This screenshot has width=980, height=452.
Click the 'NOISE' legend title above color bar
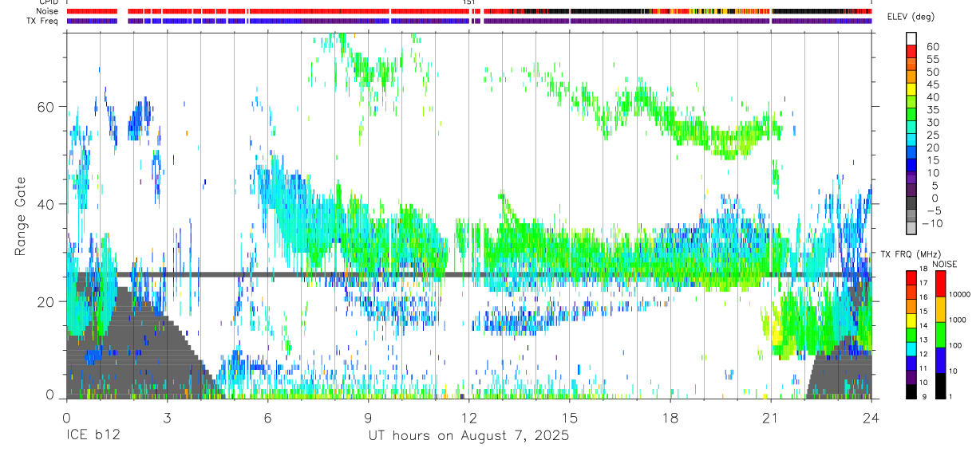(945, 264)
